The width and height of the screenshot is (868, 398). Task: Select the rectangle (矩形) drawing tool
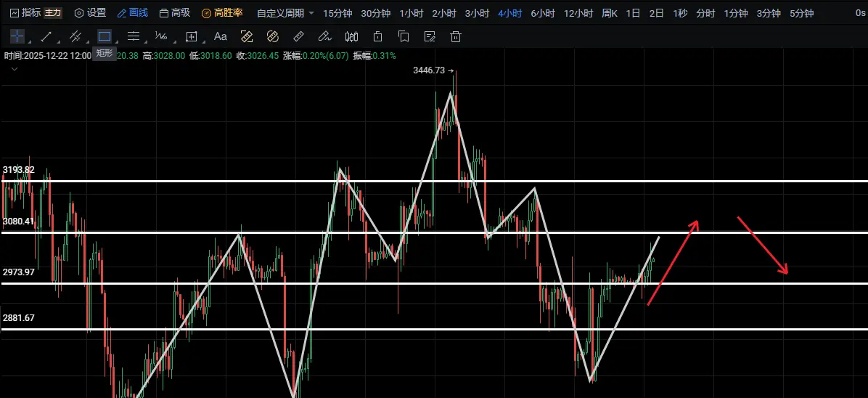tap(105, 36)
